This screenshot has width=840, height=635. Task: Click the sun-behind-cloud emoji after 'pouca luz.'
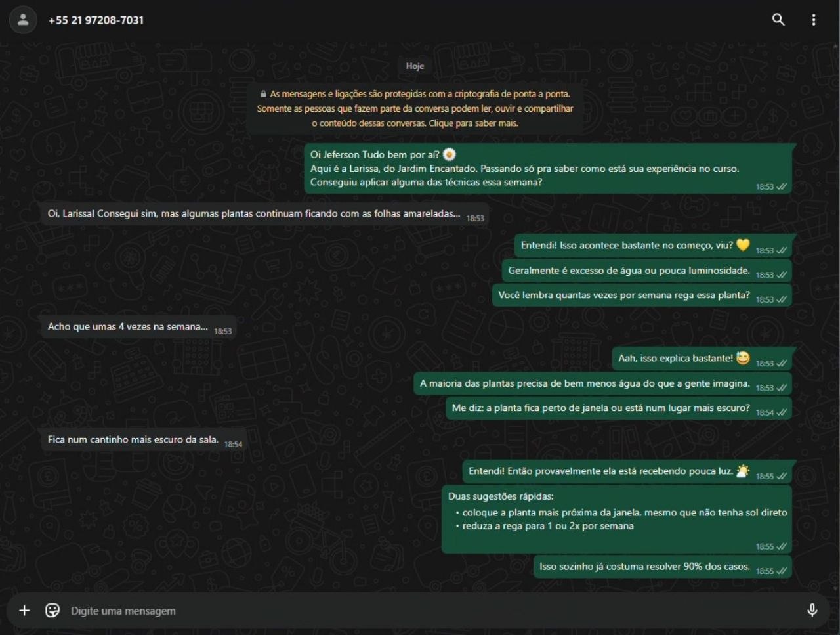tap(743, 471)
